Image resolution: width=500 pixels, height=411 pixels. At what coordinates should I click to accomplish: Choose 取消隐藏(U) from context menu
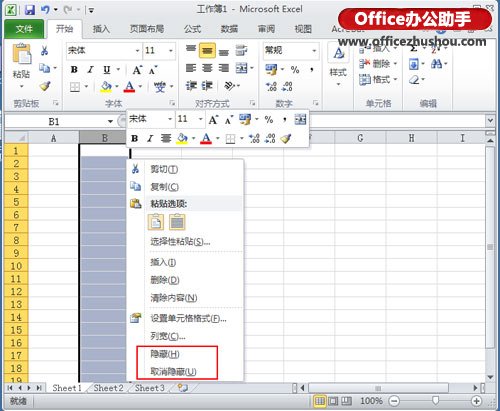point(173,371)
